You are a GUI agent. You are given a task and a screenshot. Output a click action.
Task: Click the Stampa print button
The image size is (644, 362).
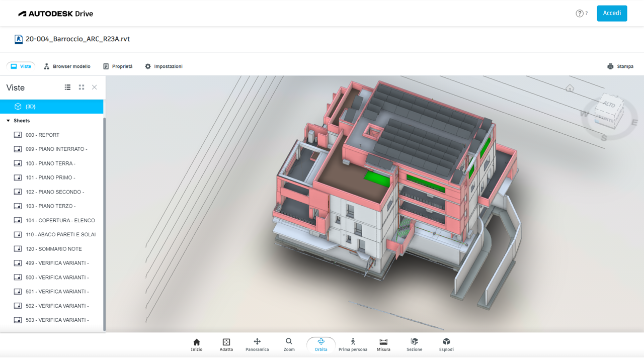click(620, 66)
